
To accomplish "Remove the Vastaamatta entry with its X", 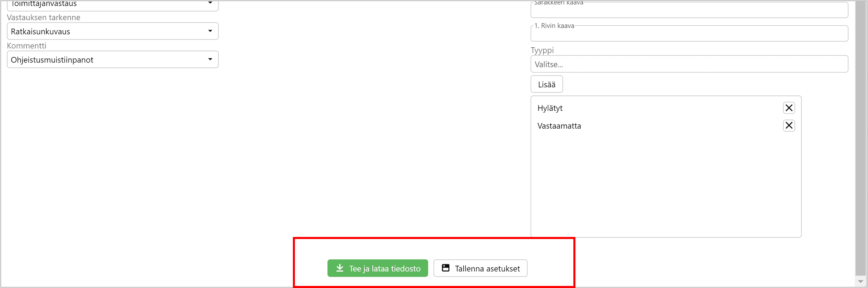I will (x=788, y=126).
